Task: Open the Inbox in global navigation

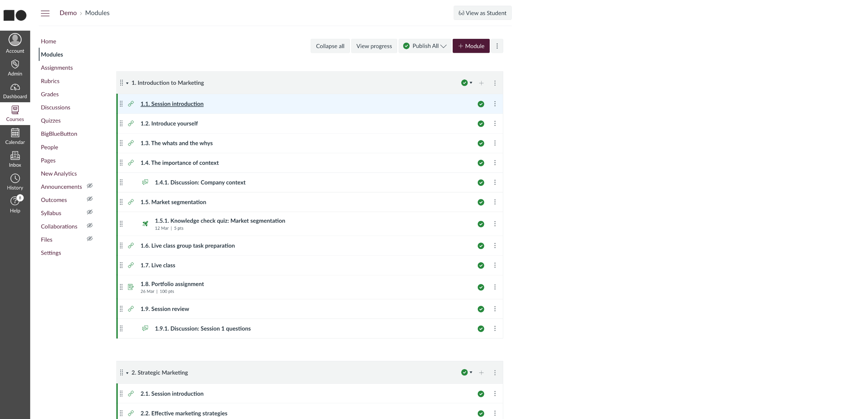Action: point(15,159)
